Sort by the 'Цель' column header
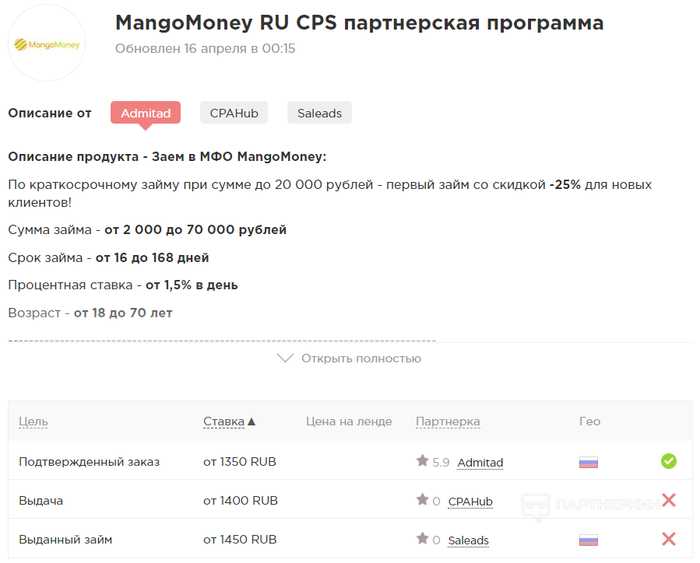This screenshot has width=700, height=563. point(33,421)
